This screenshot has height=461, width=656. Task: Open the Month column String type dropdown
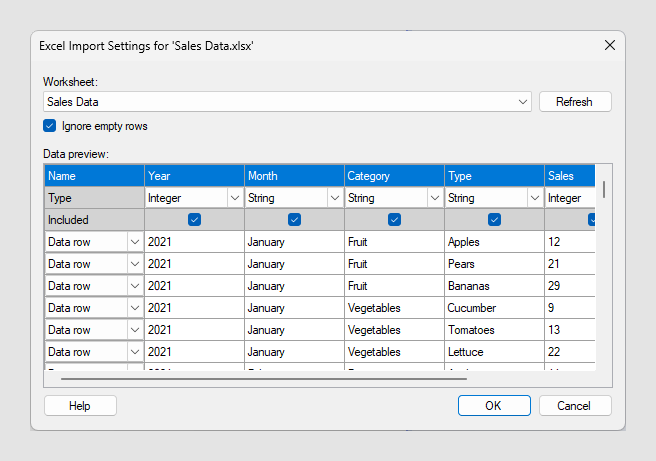[x=334, y=198]
